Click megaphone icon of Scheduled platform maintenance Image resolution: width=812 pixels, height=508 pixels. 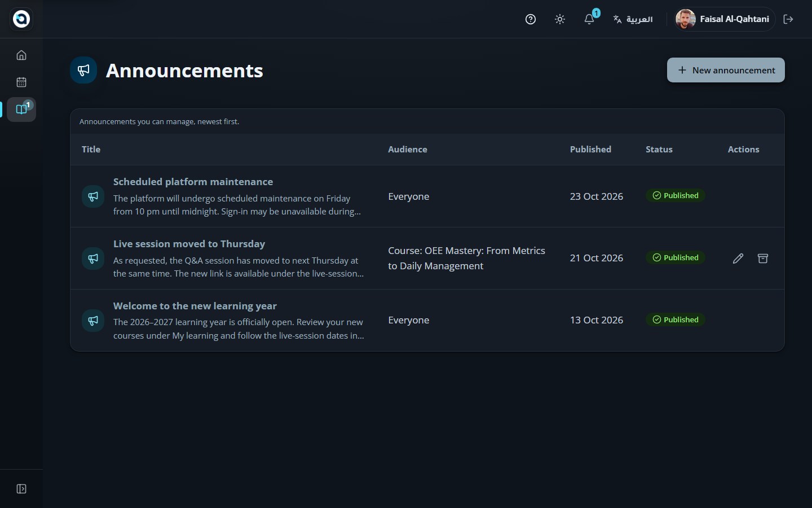pos(93,196)
